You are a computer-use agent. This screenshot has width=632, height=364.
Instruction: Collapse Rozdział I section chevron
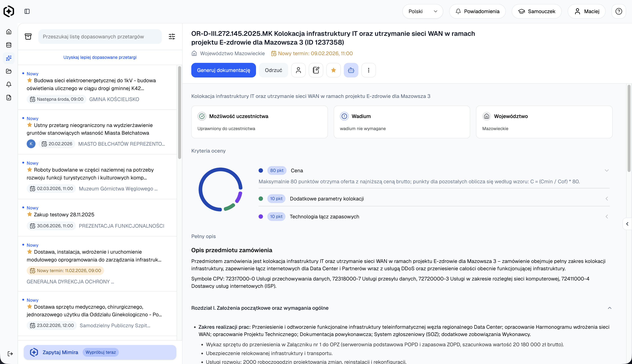point(610,308)
